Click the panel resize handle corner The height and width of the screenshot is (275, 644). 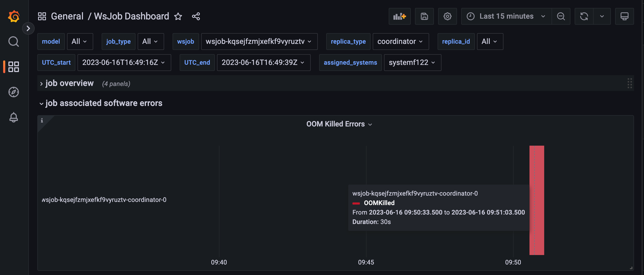click(631, 268)
